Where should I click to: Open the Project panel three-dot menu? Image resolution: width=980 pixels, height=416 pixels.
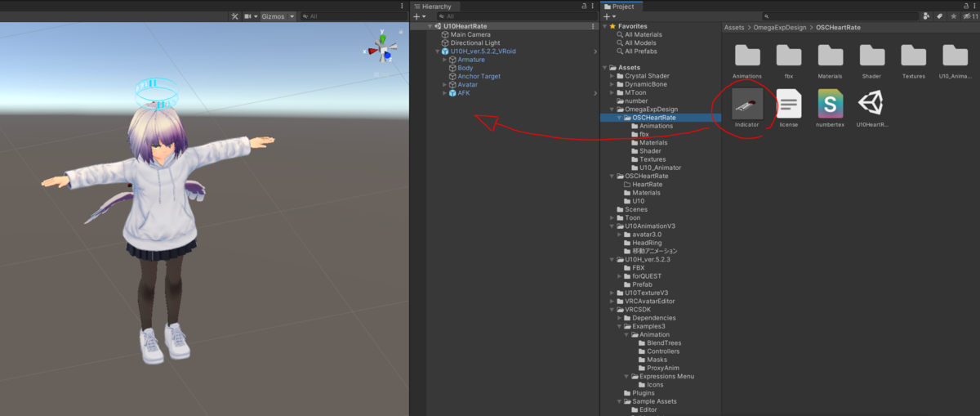coord(974,6)
